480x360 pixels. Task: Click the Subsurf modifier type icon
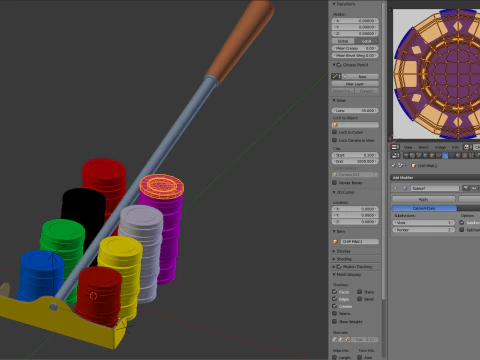click(x=405, y=188)
